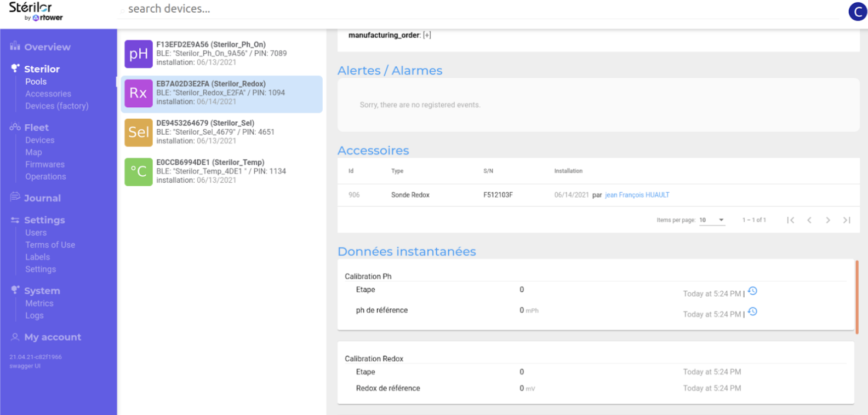
Task: Click the S/N column header
Action: 488,171
